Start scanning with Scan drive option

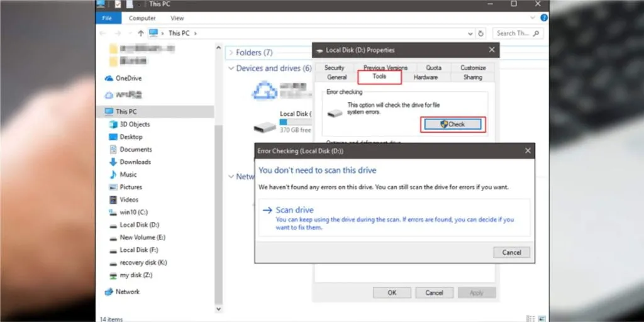(x=394, y=218)
